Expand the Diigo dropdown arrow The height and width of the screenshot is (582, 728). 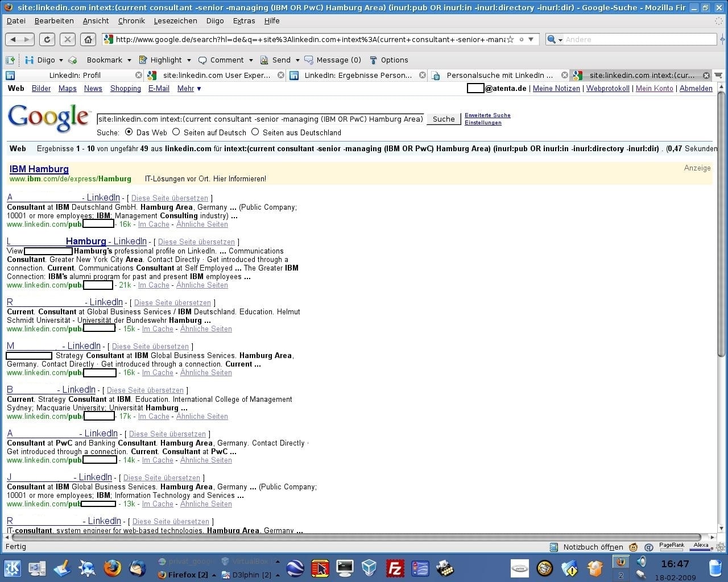61,60
